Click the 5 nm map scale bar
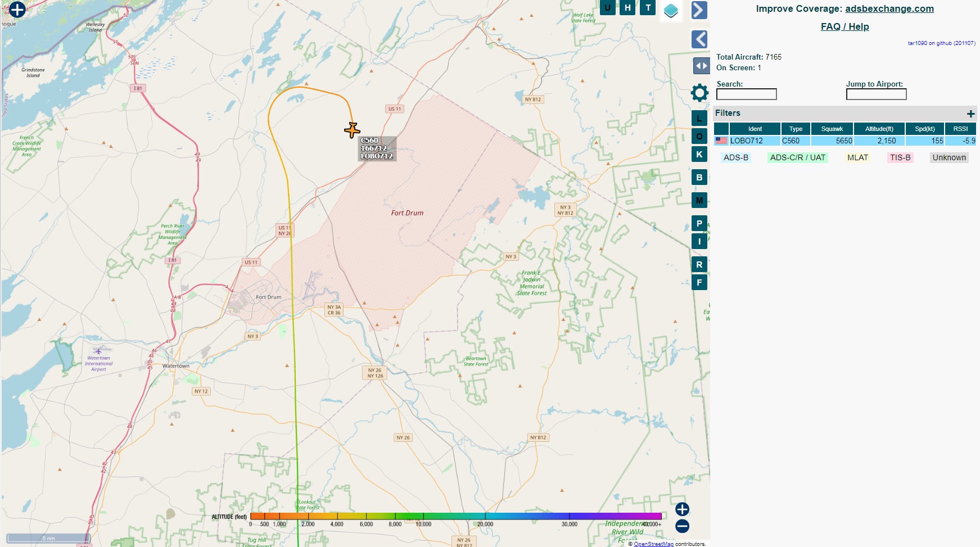This screenshot has height=547, width=980. click(48, 538)
